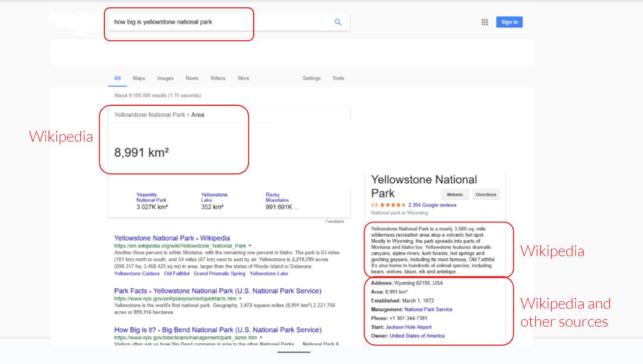Open National Park Service management link

tap(428, 310)
